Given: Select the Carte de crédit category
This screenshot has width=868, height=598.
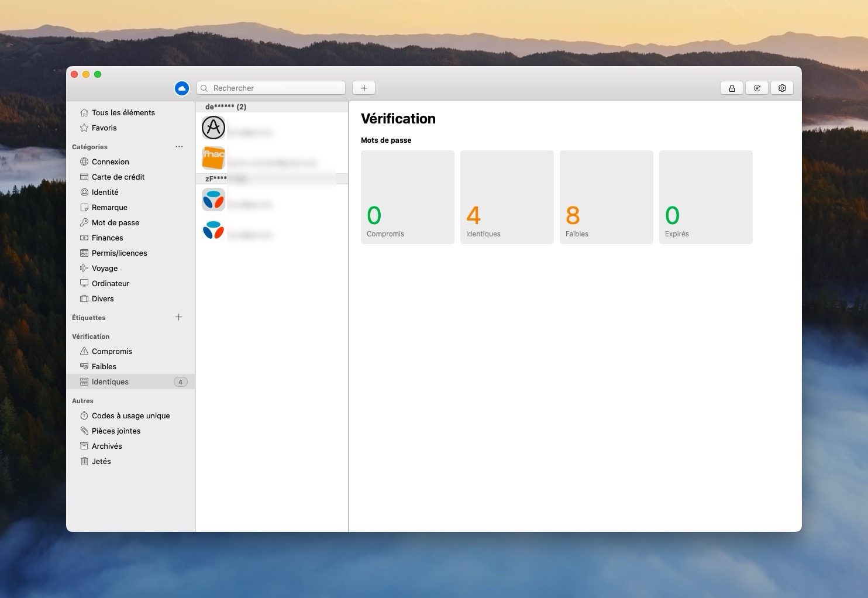Looking at the screenshot, I should pos(118,177).
